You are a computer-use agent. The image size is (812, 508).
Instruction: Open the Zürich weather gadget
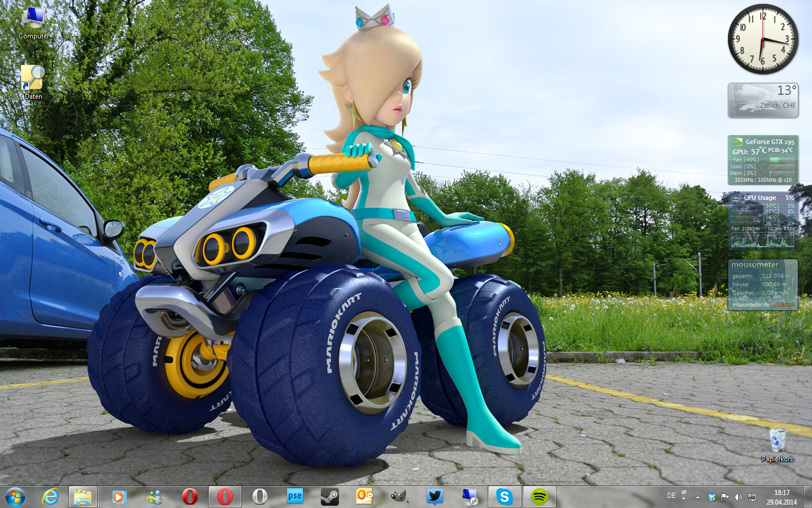pos(763,100)
